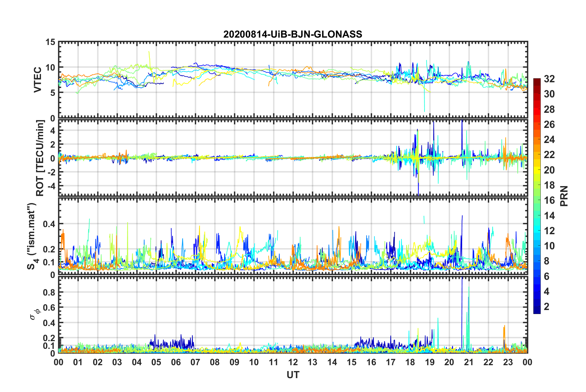Select colorbar tick label 18
The image size is (586, 392).
click(549, 185)
